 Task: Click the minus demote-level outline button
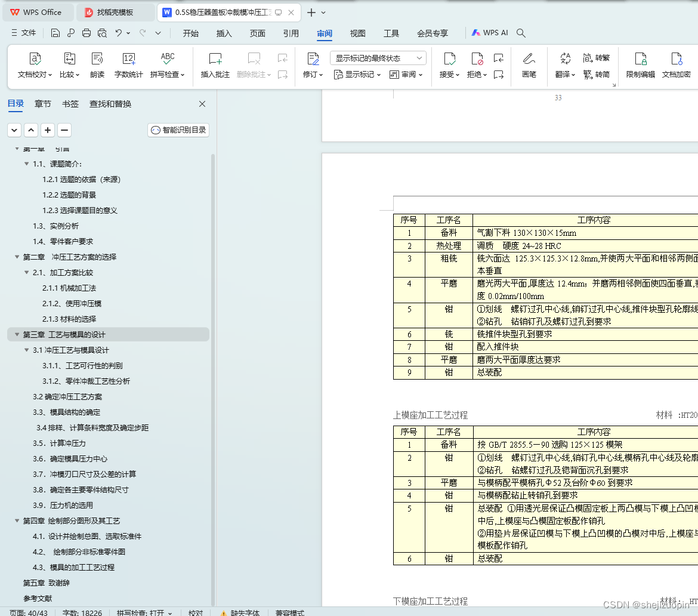click(x=64, y=130)
